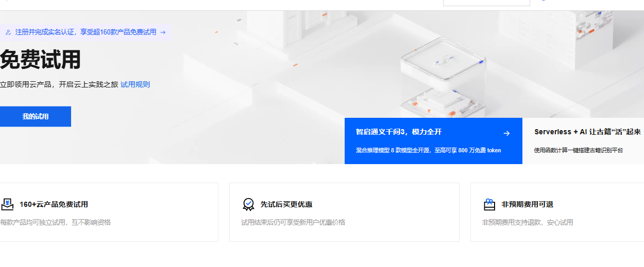Viewport: 644px width, 267px height.
Task: Click the 使用函数计算一键搭建古籍识别平台 description
Action: [x=579, y=150]
